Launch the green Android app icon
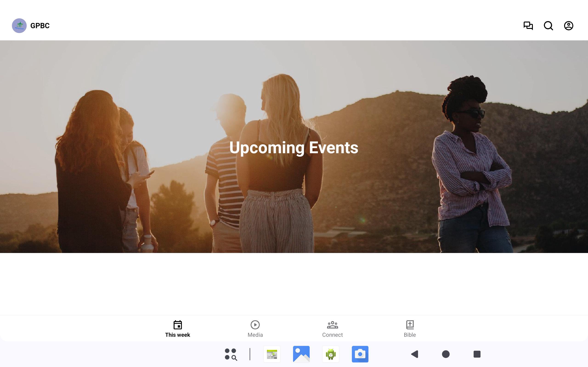Image resolution: width=588 pixels, height=367 pixels. [331, 354]
